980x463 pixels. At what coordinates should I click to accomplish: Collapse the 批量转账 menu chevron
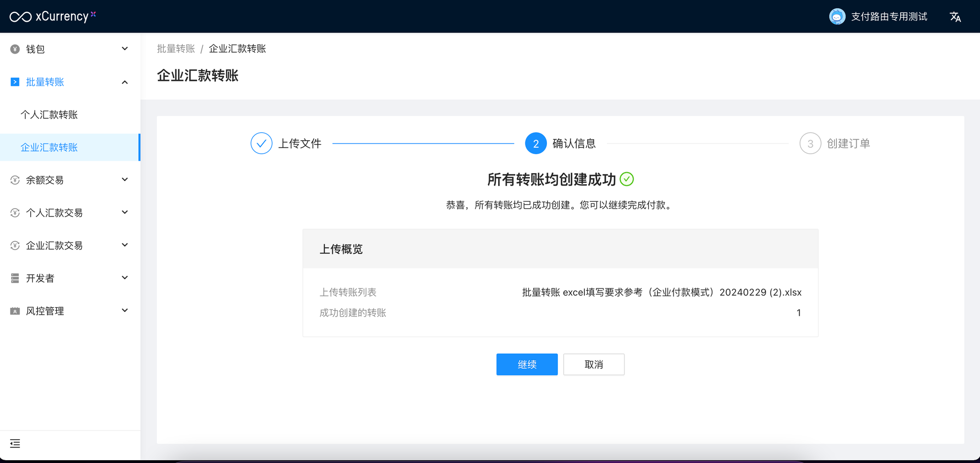click(x=125, y=82)
